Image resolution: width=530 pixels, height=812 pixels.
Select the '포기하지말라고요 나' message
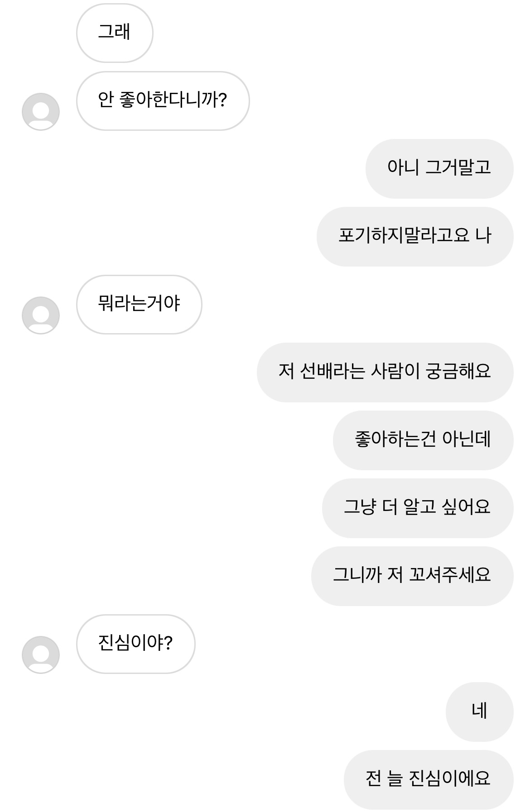point(414,236)
